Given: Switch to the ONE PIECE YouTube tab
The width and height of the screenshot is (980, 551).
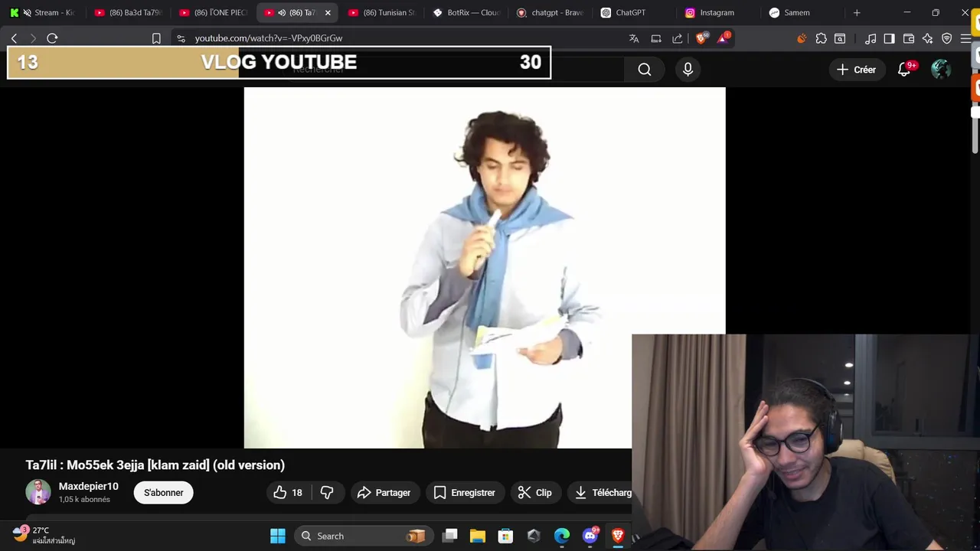Looking at the screenshot, I should (x=212, y=12).
